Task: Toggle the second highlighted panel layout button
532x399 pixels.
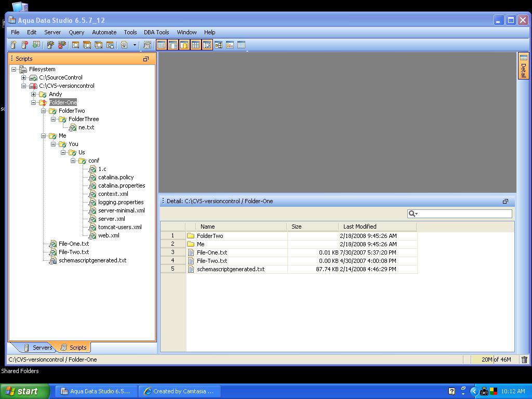Action: [x=173, y=45]
